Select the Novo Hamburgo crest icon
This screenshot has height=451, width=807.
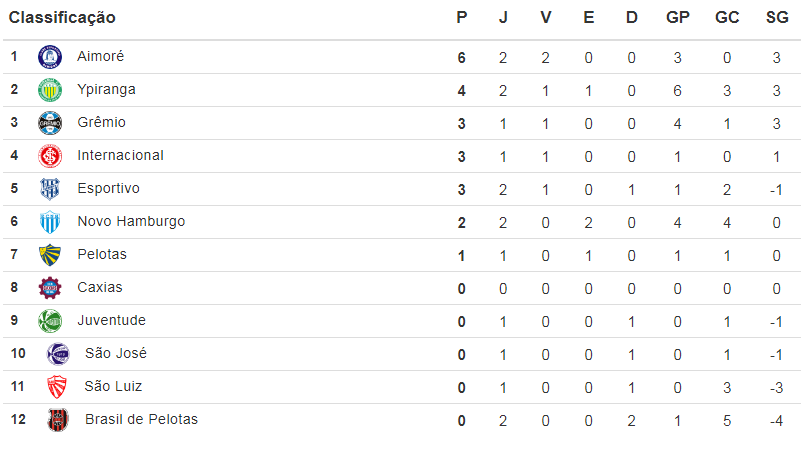point(49,222)
